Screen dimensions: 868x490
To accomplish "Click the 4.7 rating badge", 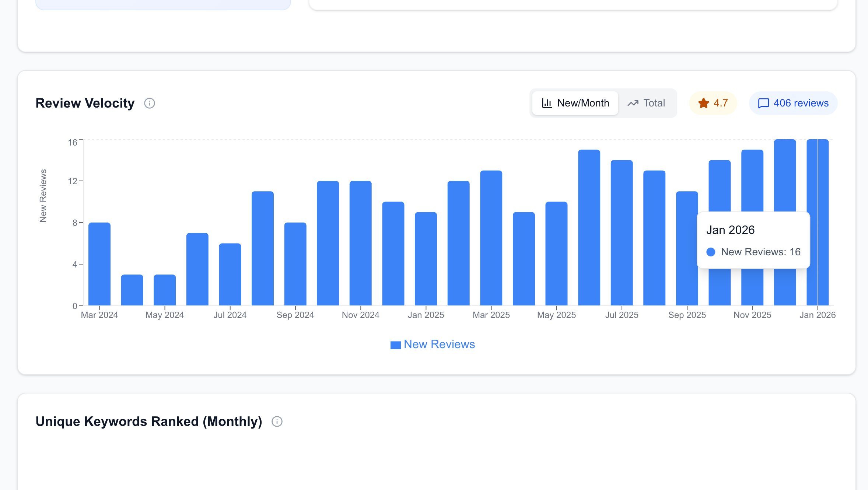I will (x=713, y=103).
